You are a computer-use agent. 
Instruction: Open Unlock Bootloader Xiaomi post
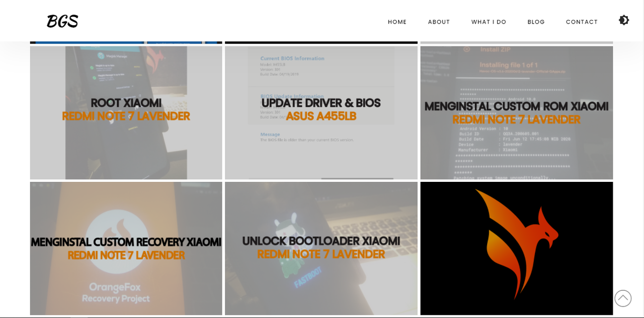(321, 248)
